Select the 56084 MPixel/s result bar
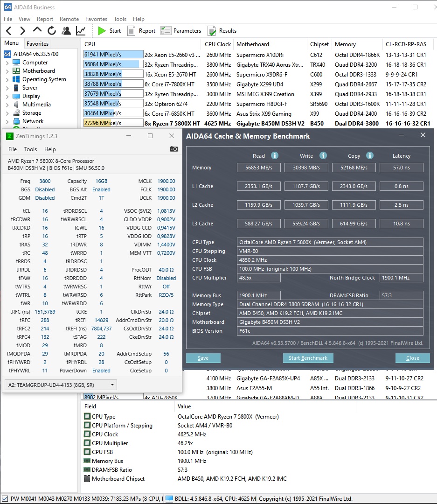Screen dimensions: 437x504 point(113,64)
